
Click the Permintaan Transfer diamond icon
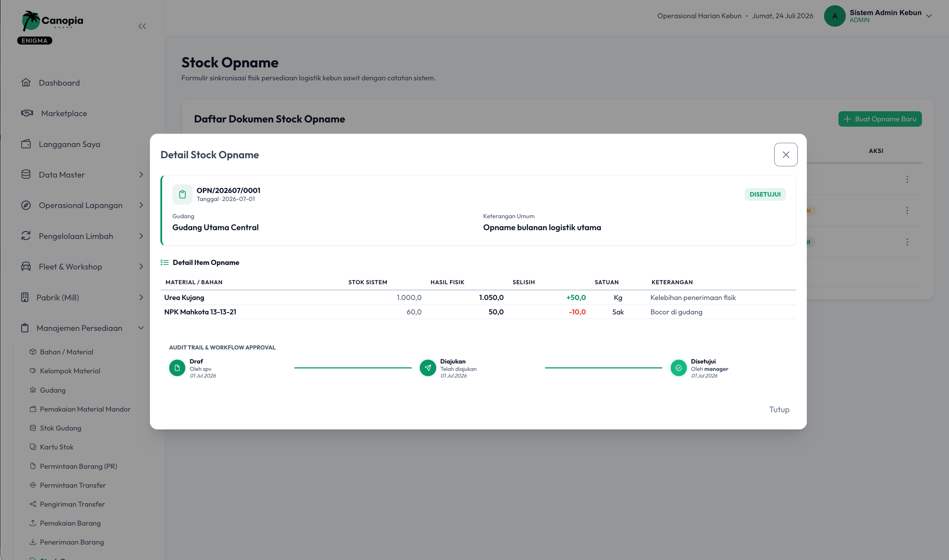click(33, 485)
